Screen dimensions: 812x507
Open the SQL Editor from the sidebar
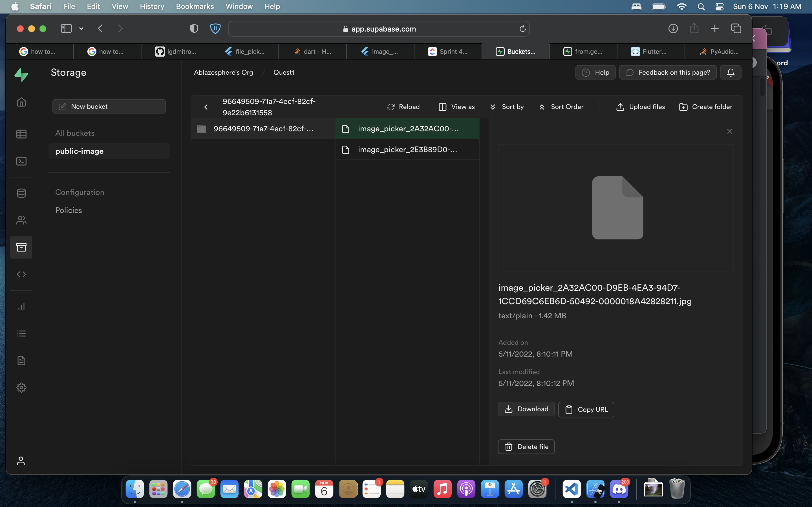tap(21, 161)
